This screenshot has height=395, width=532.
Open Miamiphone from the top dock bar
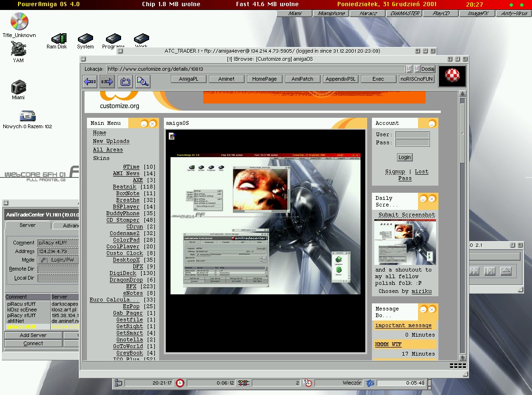point(331,14)
